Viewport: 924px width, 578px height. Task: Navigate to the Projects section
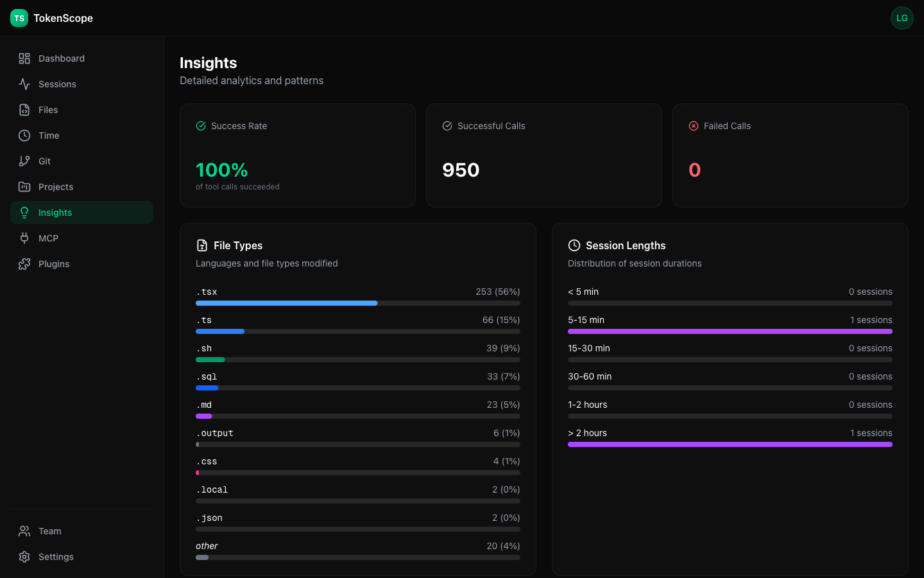tap(56, 187)
